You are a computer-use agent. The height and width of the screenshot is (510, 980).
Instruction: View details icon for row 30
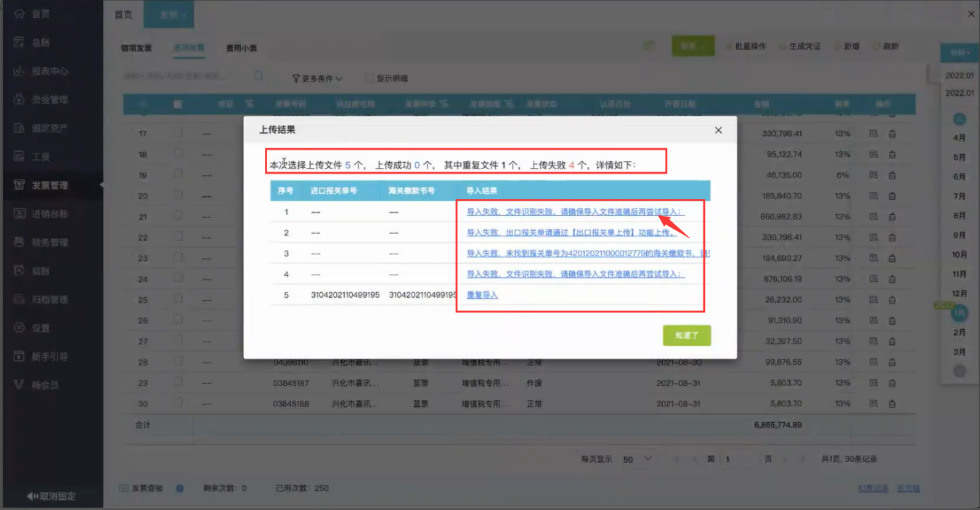[x=873, y=403]
